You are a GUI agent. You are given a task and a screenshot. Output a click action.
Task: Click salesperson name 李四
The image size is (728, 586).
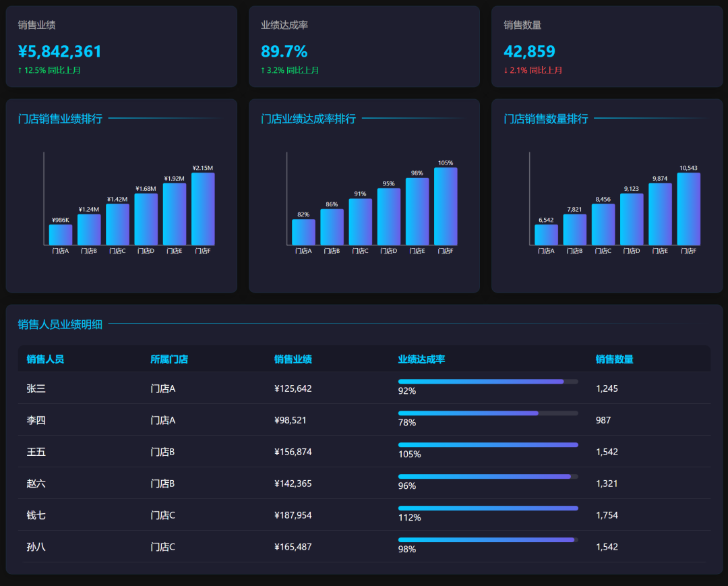click(x=36, y=419)
